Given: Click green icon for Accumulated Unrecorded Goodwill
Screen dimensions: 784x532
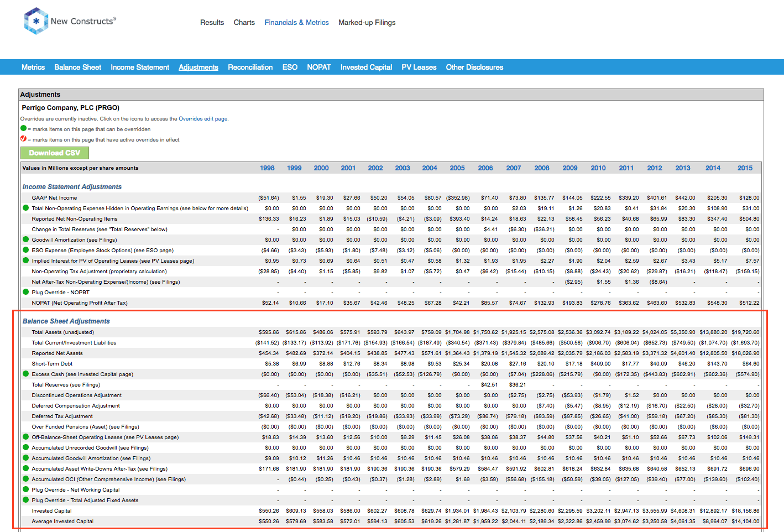Looking at the screenshot, I should (x=25, y=447).
